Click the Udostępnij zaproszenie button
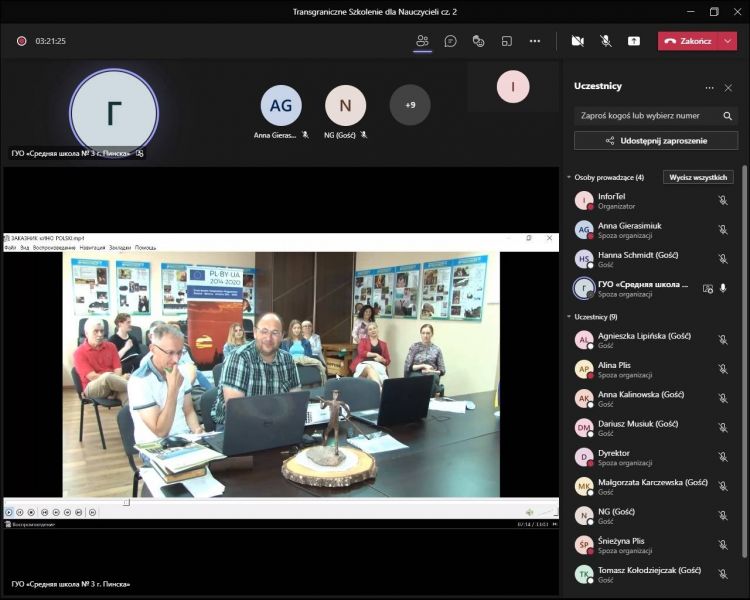This screenshot has width=750, height=600. click(x=656, y=141)
